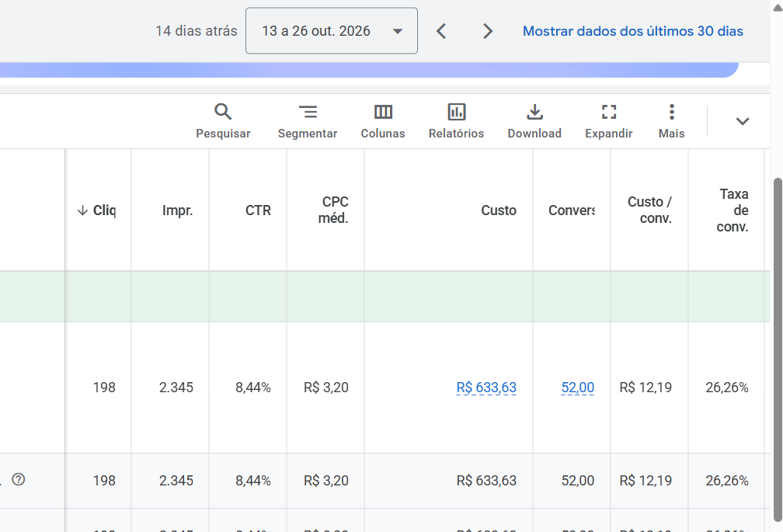Select 2.345 impressions in the linked-cost row
Screen dimensions: 783x532
pos(176,388)
